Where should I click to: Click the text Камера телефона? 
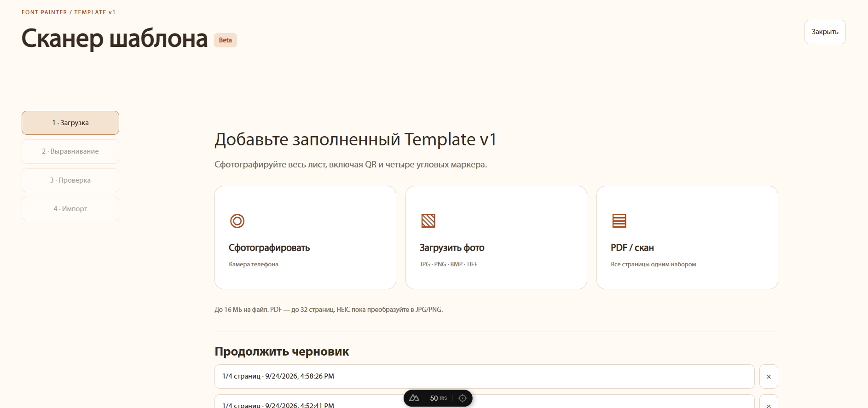click(x=254, y=264)
